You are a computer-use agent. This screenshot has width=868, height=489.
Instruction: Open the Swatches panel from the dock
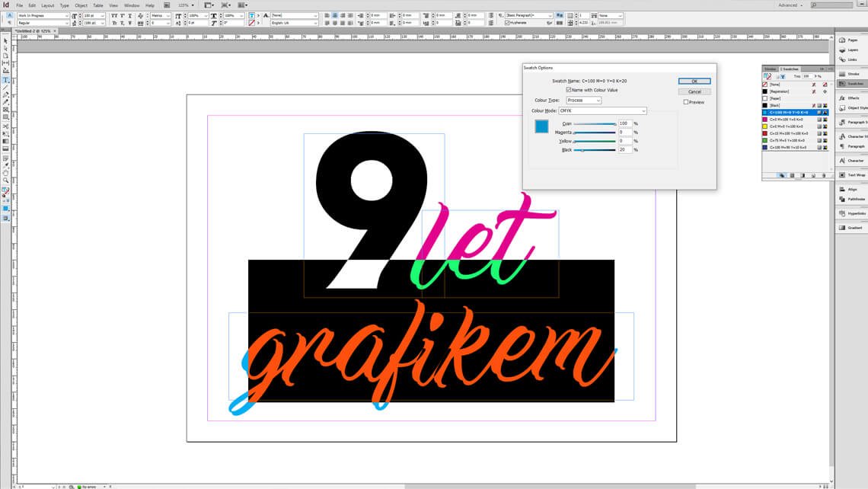point(852,84)
